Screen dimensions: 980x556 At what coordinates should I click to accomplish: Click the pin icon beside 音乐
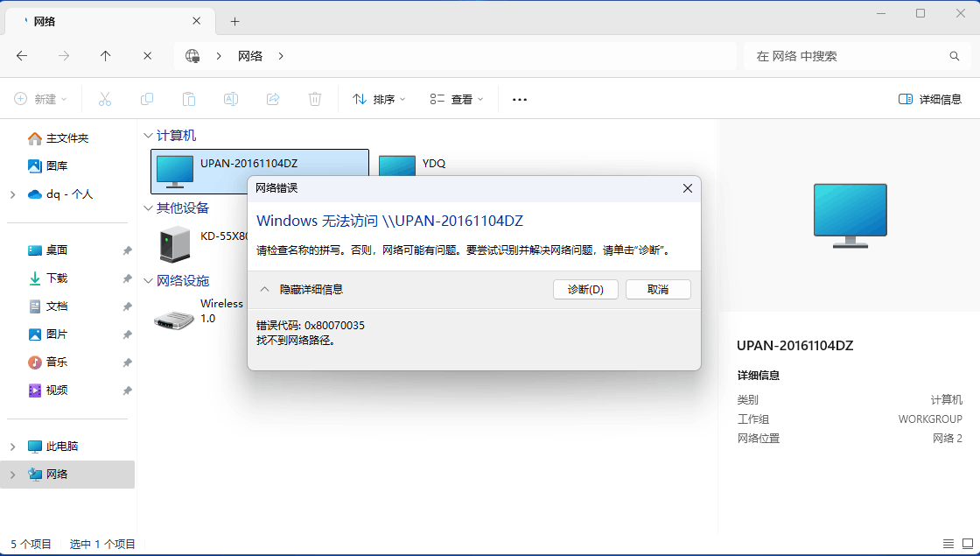(127, 362)
